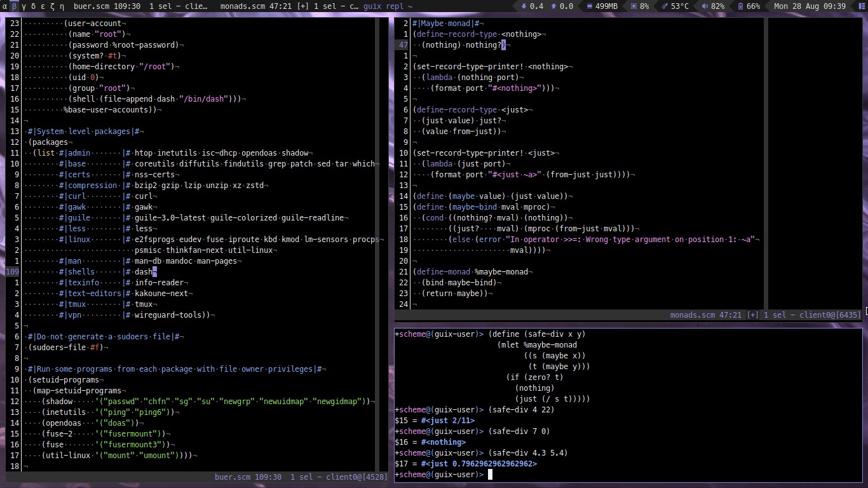Click the date and time Mon 28 Aug 09:39

(x=810, y=6)
